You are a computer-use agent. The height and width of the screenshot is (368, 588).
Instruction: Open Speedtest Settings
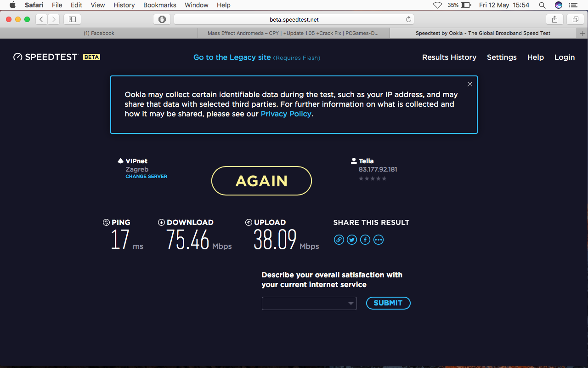[x=502, y=57]
